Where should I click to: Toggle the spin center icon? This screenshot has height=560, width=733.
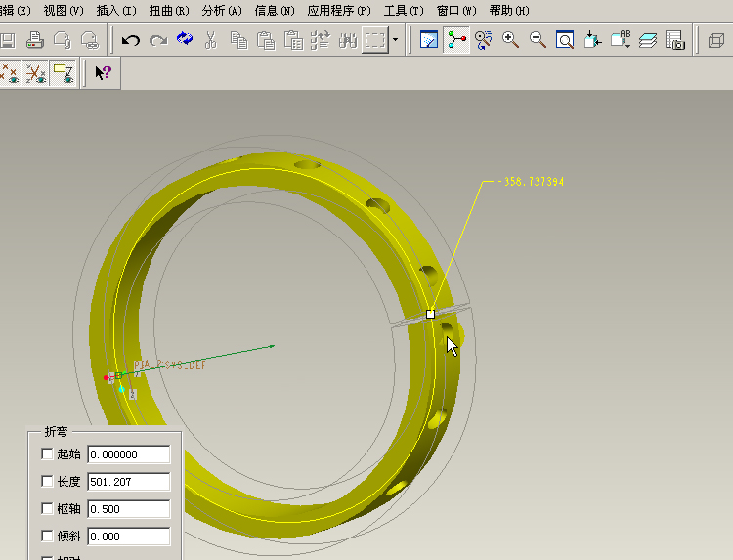pyautogui.click(x=456, y=40)
